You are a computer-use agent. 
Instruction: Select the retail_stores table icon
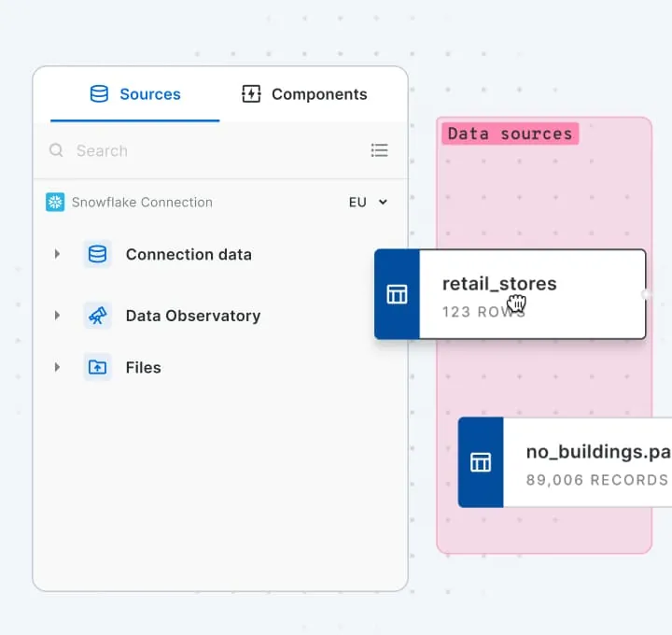pos(397,294)
